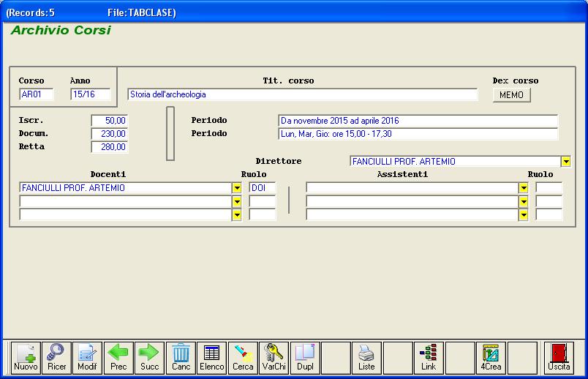588x379 pixels.
Task: Click the third empty Docenti name field
Action: pos(126,215)
